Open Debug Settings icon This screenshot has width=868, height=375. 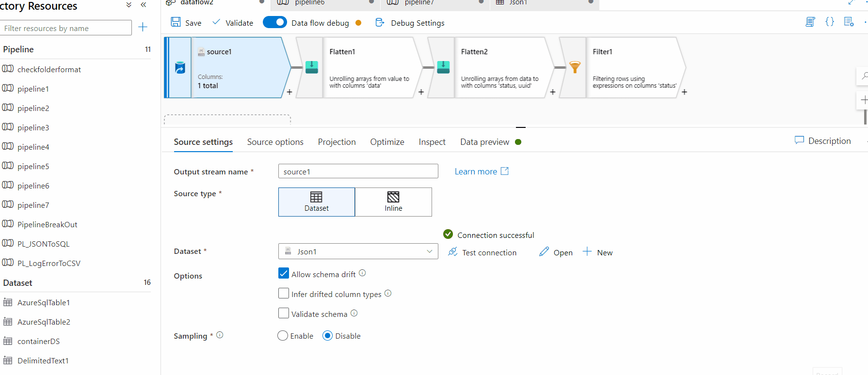pos(380,22)
